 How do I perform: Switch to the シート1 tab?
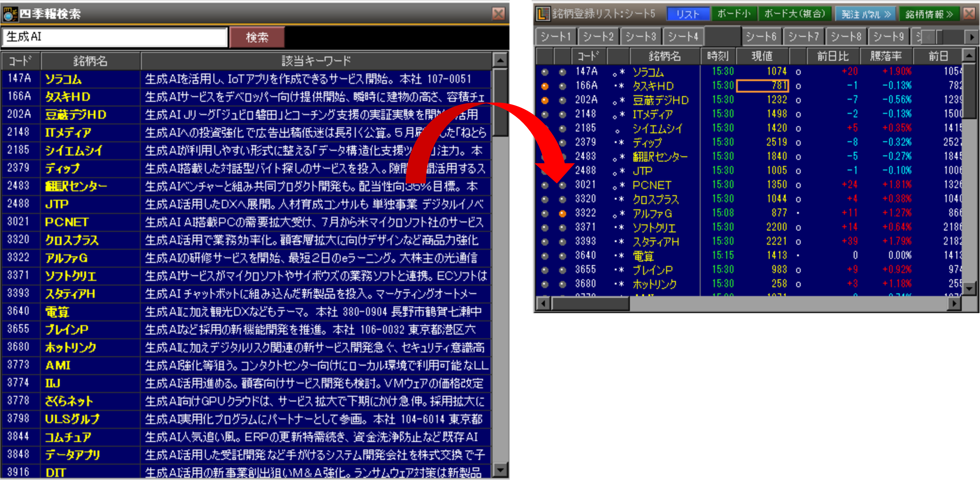[556, 37]
